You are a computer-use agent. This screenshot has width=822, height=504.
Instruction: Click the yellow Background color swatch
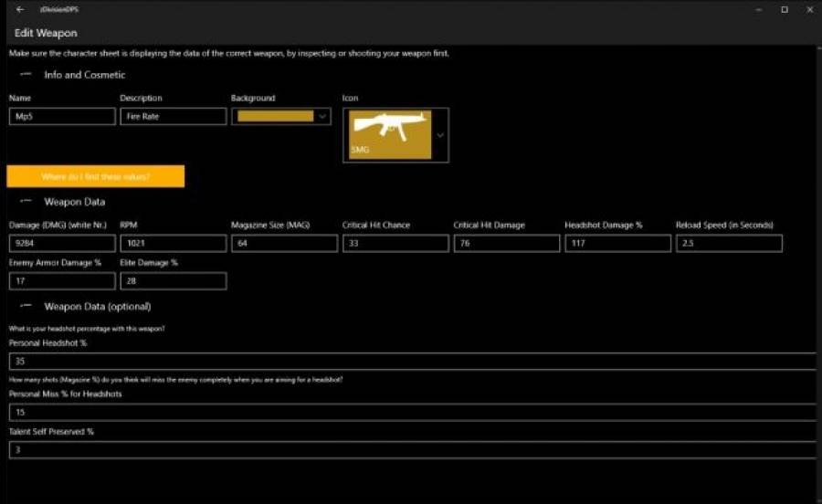[274, 116]
